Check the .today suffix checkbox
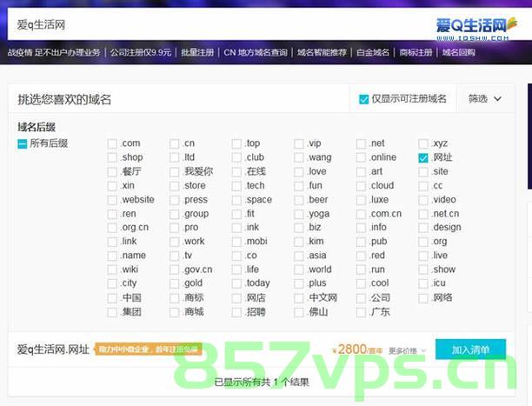The width and height of the screenshot is (532, 406). click(x=236, y=283)
